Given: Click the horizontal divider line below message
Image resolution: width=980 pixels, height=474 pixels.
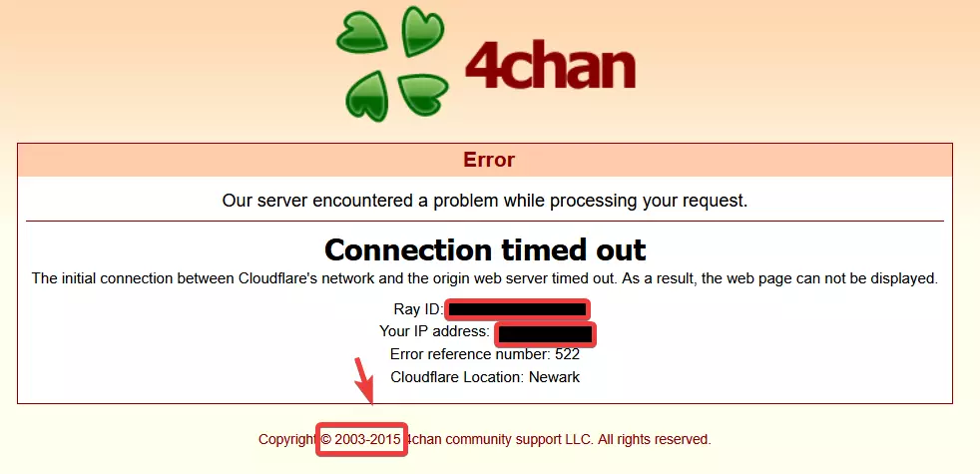Looking at the screenshot, I should (485, 221).
